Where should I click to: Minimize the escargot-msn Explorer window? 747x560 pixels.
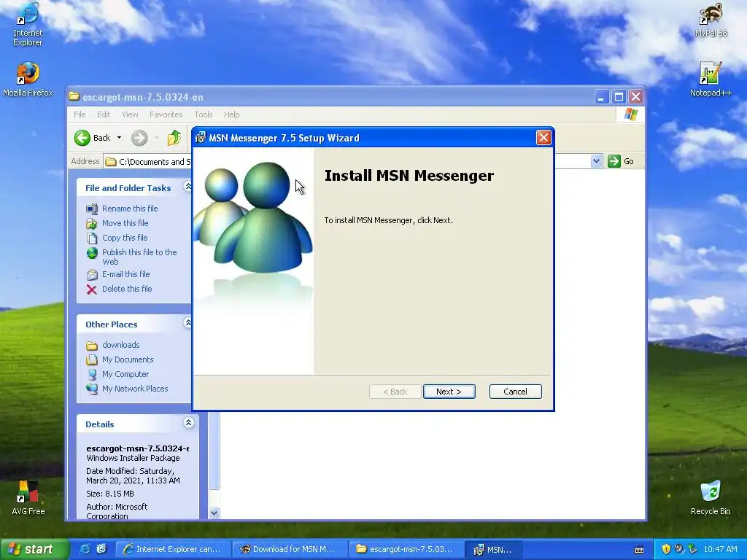pyautogui.click(x=601, y=97)
